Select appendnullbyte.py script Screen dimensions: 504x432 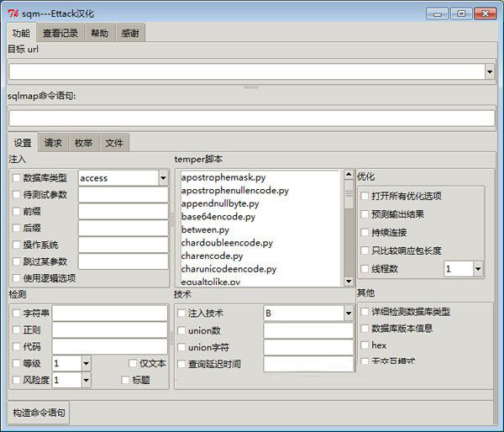click(x=220, y=203)
